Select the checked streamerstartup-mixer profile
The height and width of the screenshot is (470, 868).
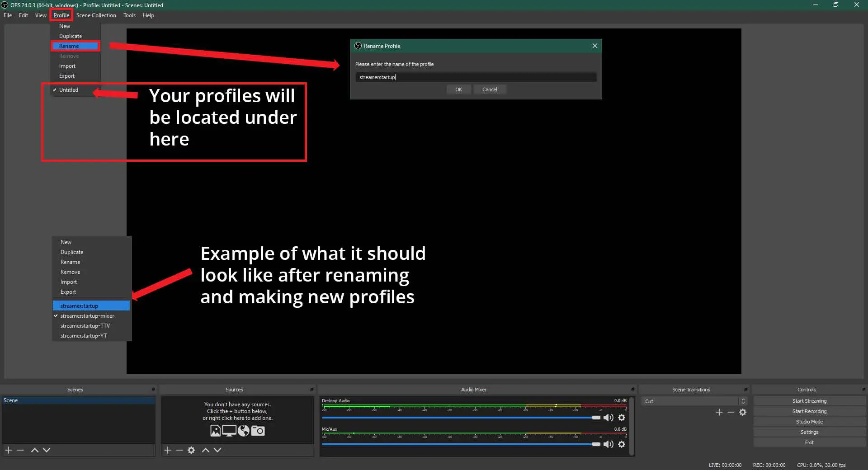[x=91, y=316]
